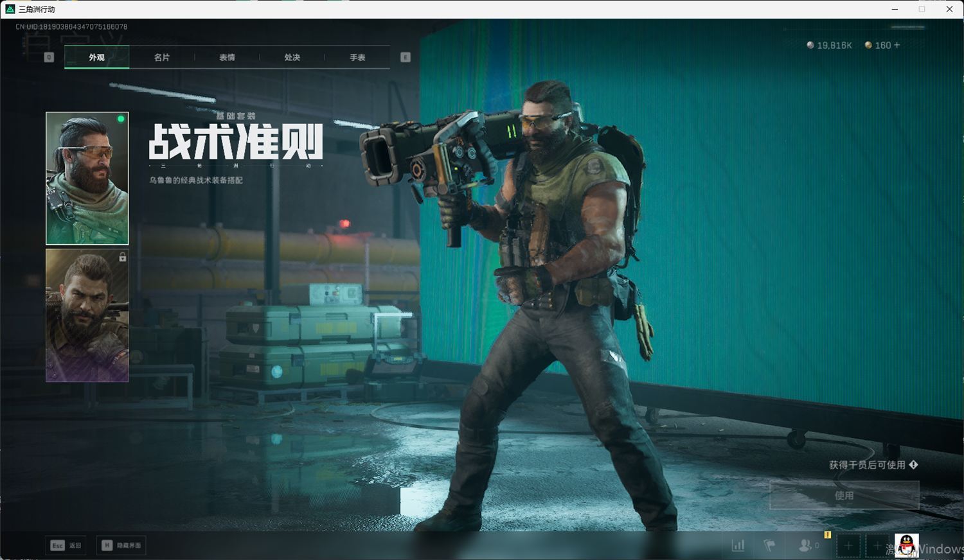
Task: Click the E expander next to 手表 tab
Action: pyautogui.click(x=405, y=57)
